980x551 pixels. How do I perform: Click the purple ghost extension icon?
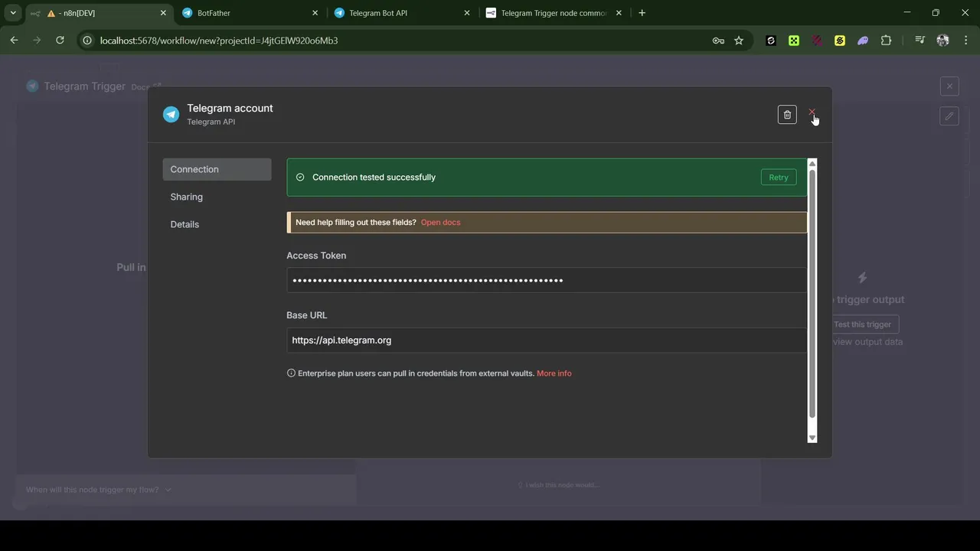[863, 41]
